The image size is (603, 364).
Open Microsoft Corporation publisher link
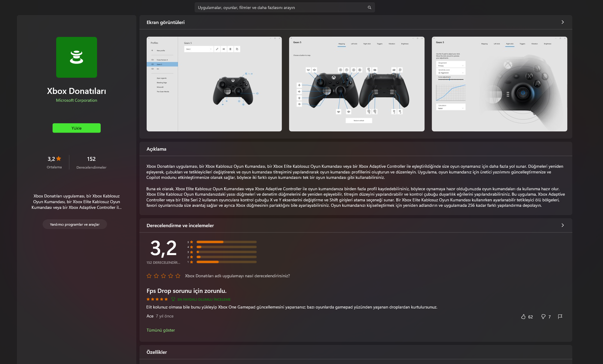(77, 100)
